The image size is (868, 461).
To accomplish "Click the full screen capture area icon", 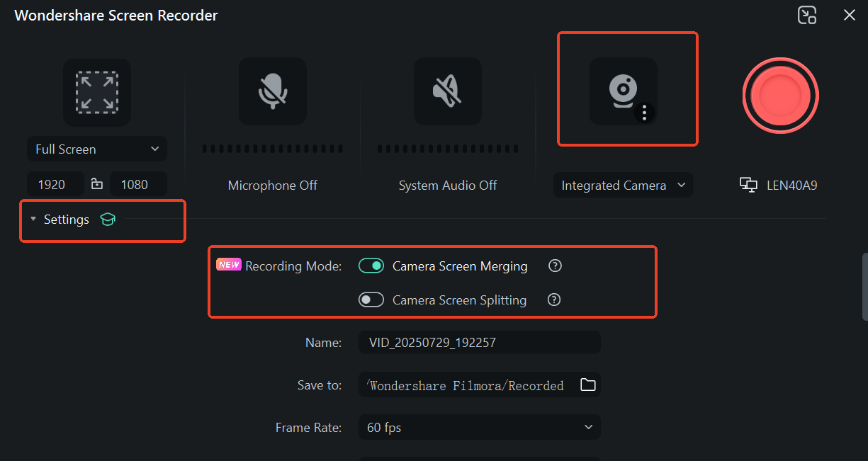I will 97,92.
